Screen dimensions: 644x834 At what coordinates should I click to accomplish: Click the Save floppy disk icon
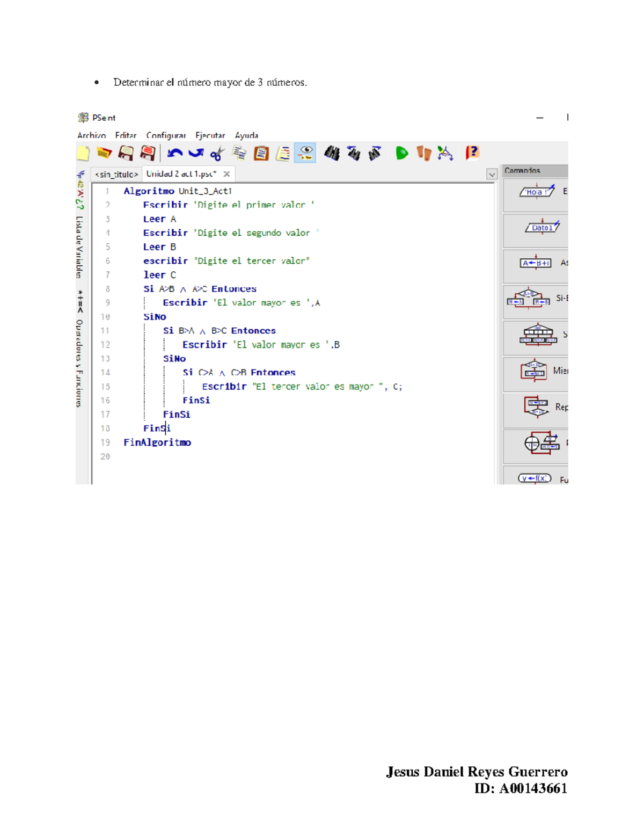126,154
